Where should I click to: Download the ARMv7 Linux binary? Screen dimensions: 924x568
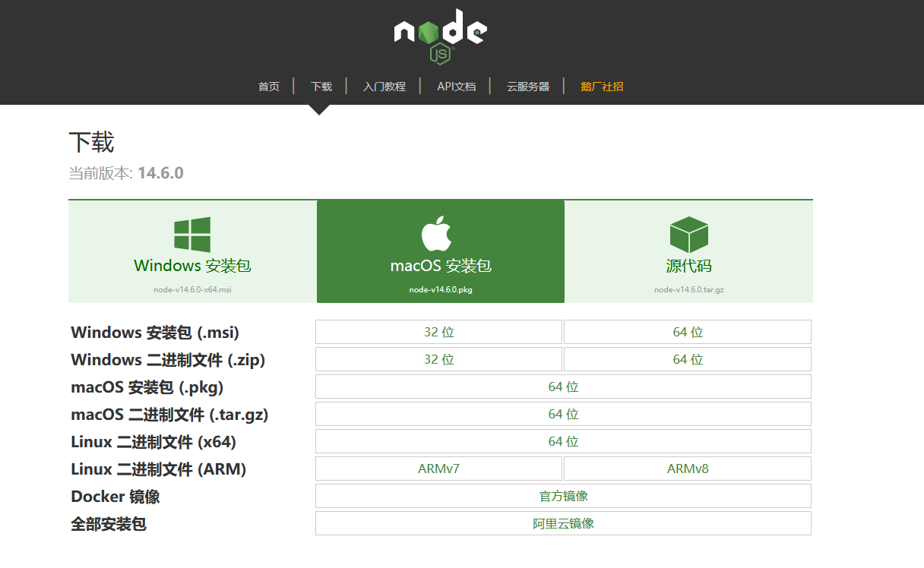pos(439,469)
